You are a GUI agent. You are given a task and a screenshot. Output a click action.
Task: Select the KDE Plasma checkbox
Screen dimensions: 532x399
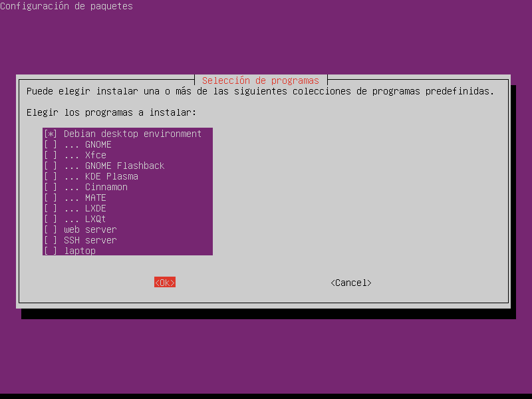50,176
